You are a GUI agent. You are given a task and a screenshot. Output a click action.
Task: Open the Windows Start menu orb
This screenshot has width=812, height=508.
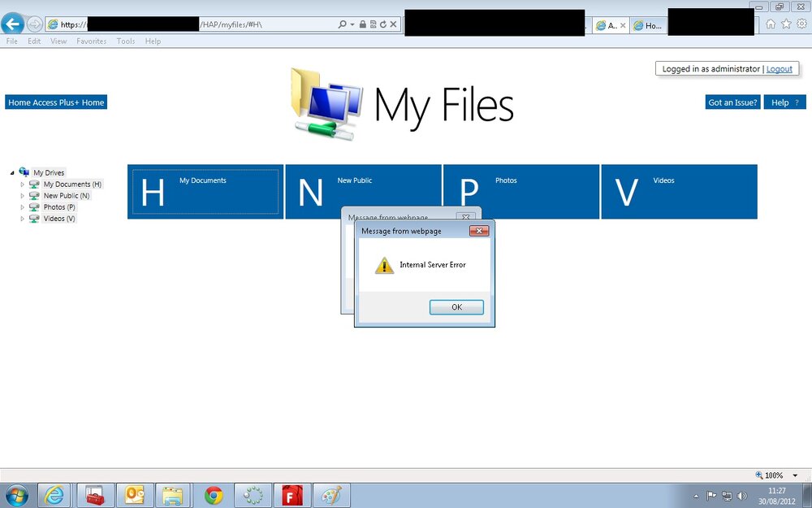[x=16, y=496]
